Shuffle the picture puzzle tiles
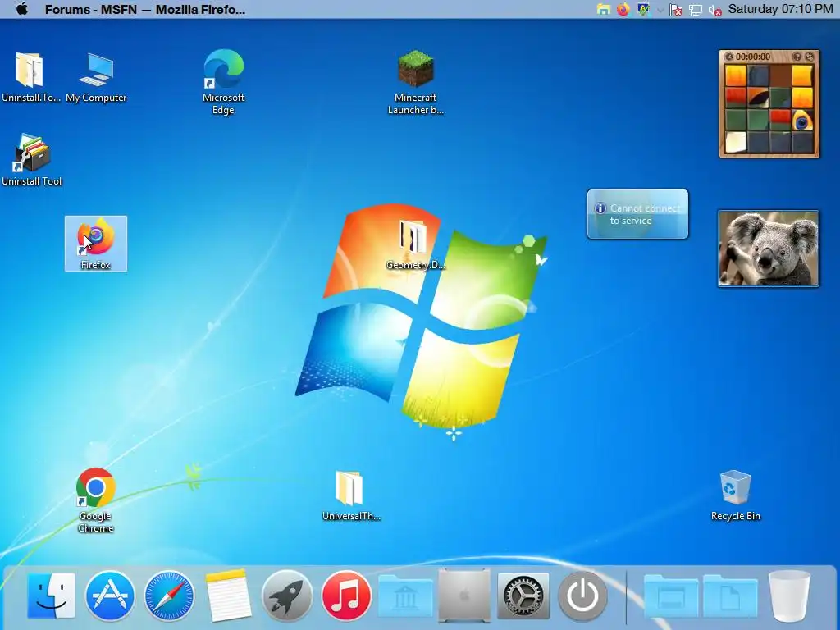The width and height of the screenshot is (840, 630). click(x=810, y=57)
